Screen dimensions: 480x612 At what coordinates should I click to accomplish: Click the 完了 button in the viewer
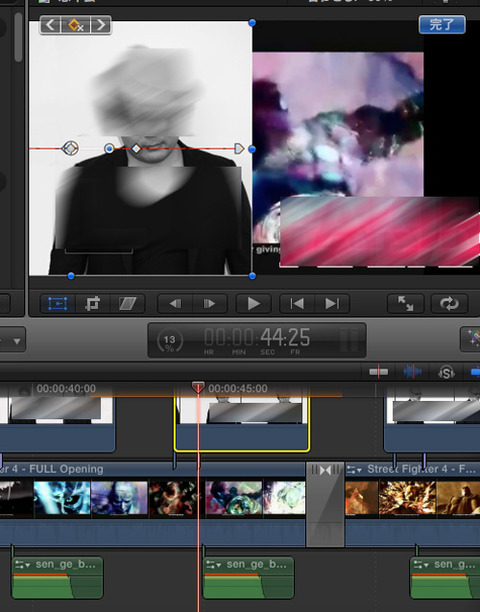point(442,25)
